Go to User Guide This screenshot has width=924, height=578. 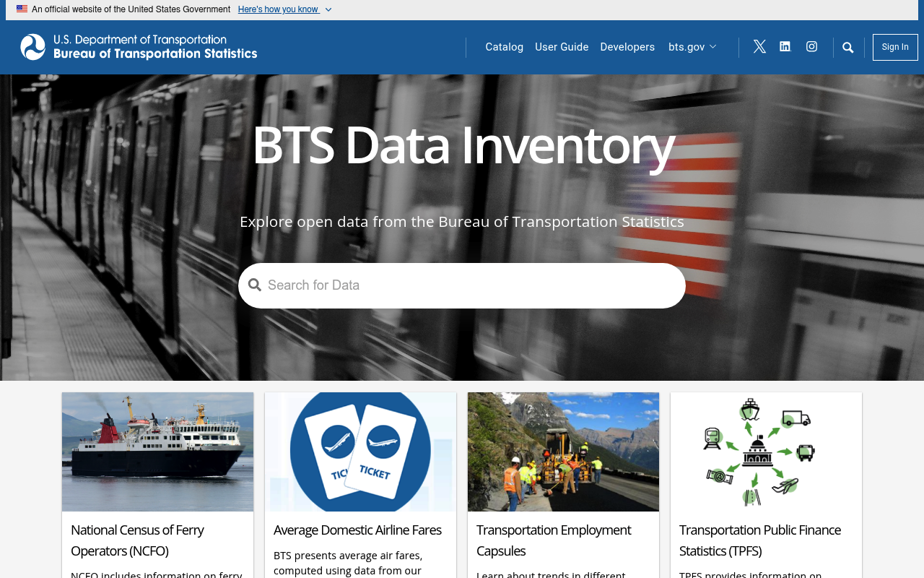click(x=562, y=47)
